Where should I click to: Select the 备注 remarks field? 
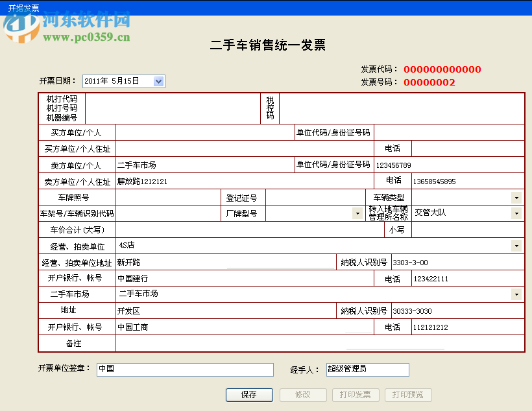pyautogui.click(x=318, y=343)
